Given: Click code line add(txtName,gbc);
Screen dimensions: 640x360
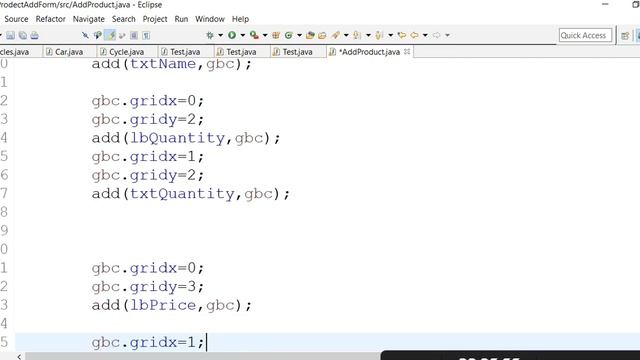Looking at the screenshot, I should tap(171, 64).
